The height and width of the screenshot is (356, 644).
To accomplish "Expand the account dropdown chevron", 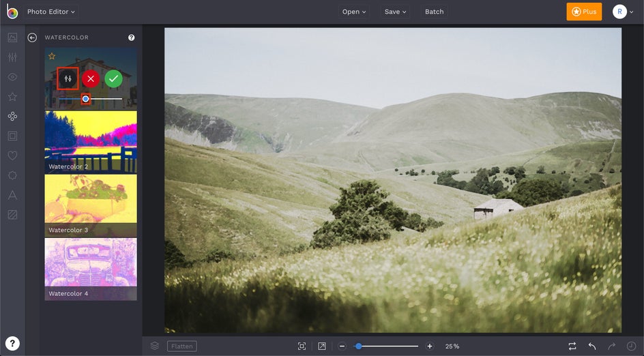I will [632, 12].
